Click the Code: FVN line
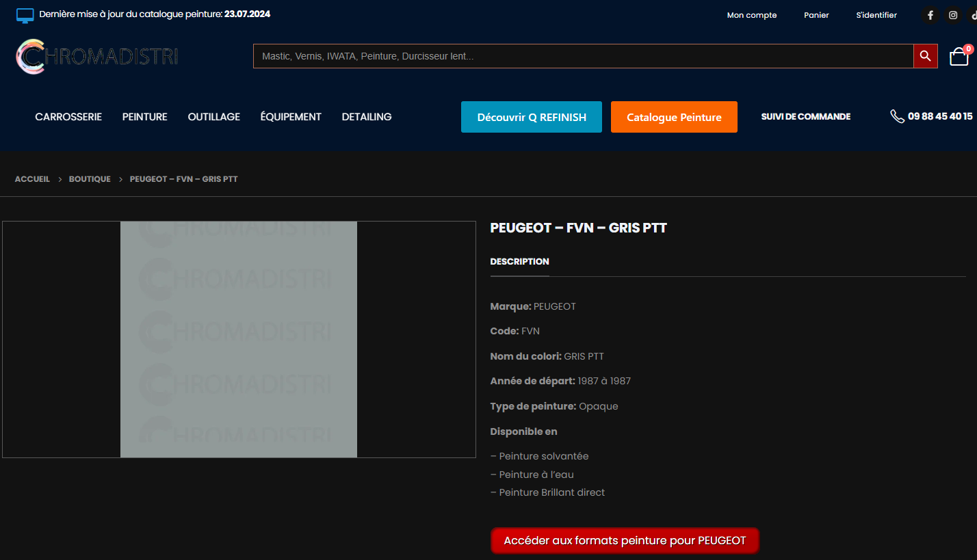 515,331
